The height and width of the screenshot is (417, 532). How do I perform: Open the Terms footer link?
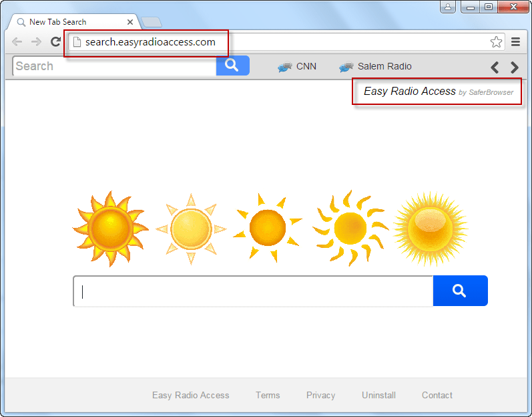coord(268,395)
